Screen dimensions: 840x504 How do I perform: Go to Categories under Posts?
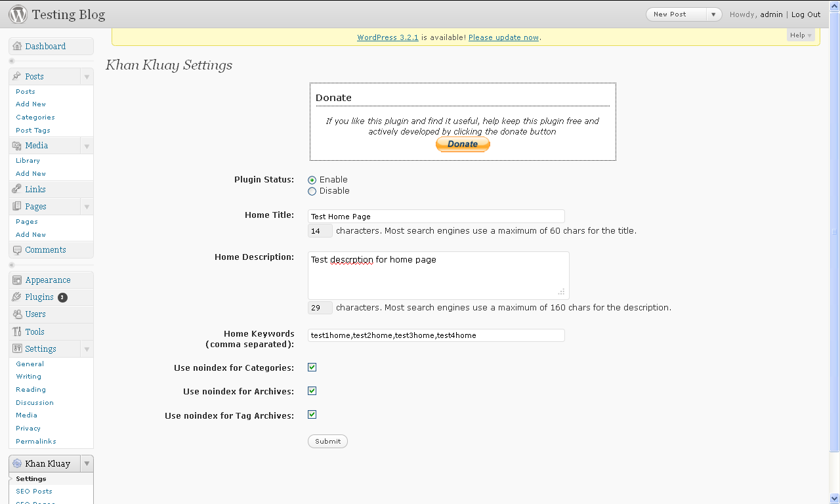[35, 117]
